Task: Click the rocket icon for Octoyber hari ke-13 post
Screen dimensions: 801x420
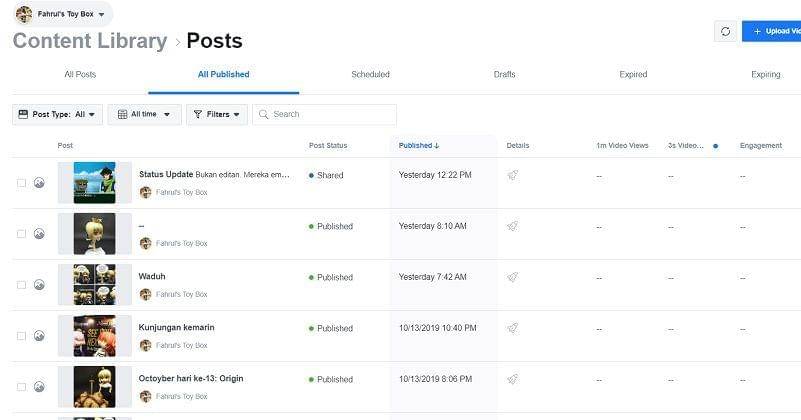Action: pos(512,379)
